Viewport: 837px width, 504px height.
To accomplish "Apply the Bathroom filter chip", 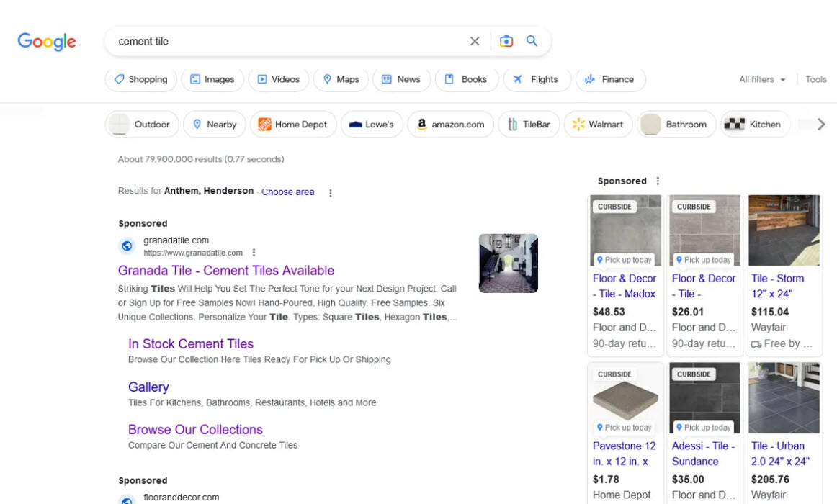I will pos(676,125).
